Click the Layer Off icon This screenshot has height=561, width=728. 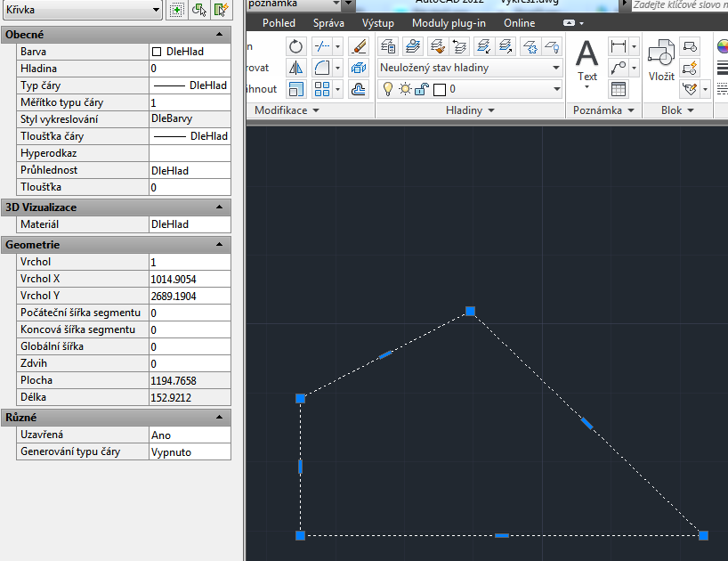(552, 46)
